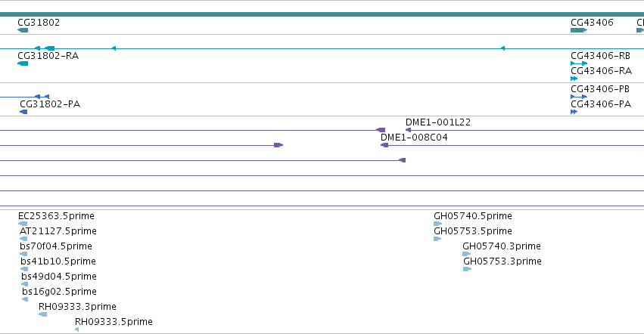Select the CG43406-PA protein label
The height and width of the screenshot is (334, 644).
601,104
